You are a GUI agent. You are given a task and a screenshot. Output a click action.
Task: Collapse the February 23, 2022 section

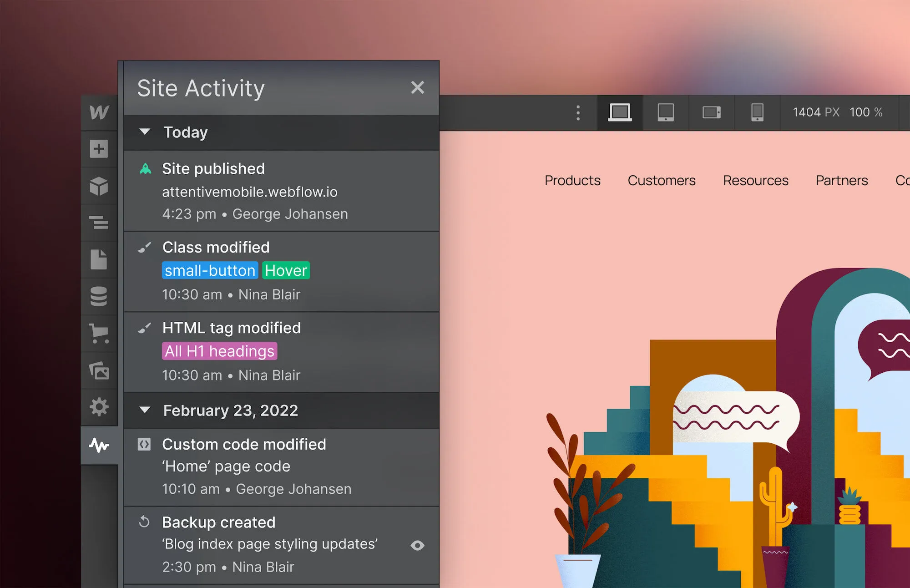coord(145,410)
